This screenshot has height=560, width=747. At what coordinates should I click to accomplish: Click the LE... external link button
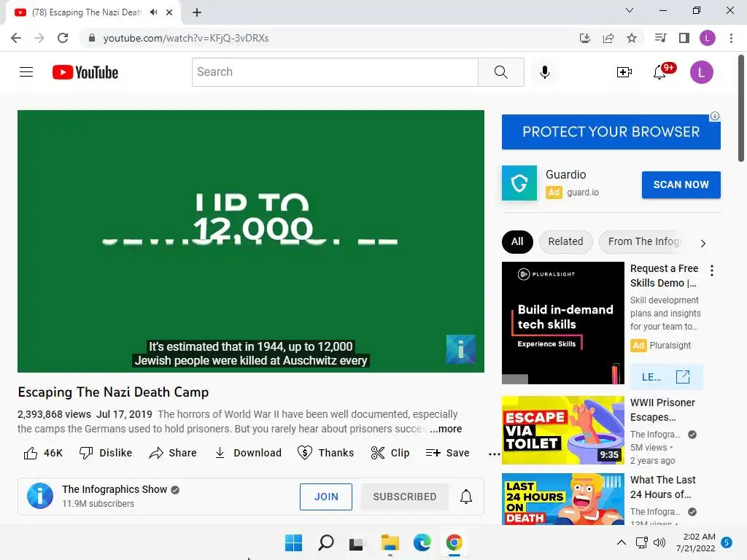666,377
